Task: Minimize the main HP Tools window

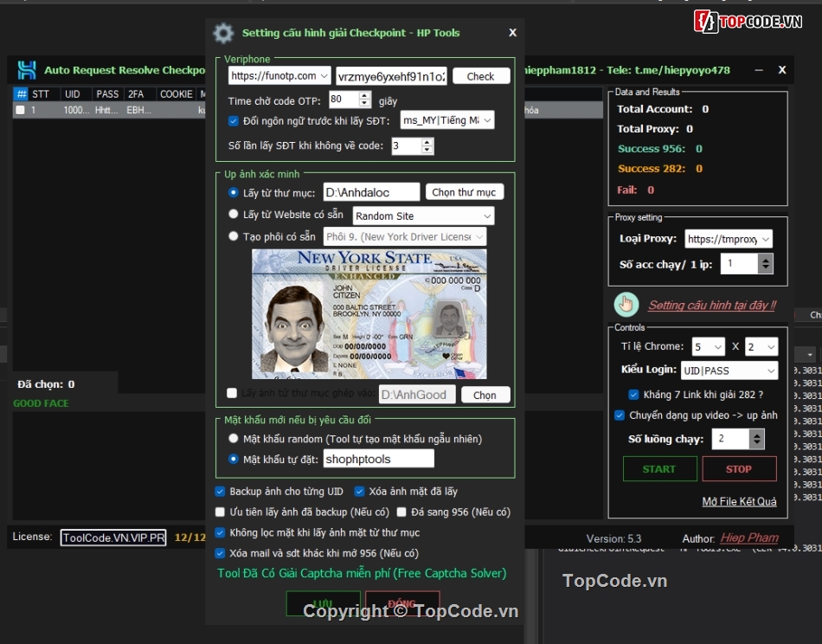Action: pos(758,70)
